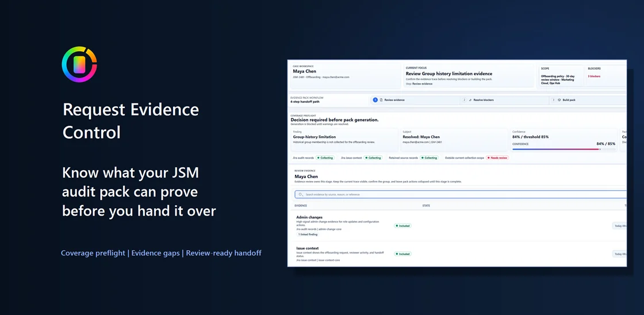
Task: Click the step 2 number circle
Action: 465,100
